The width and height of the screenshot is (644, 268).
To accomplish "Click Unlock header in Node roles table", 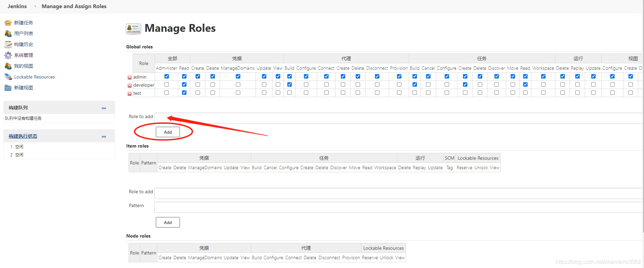I will point(386,258).
